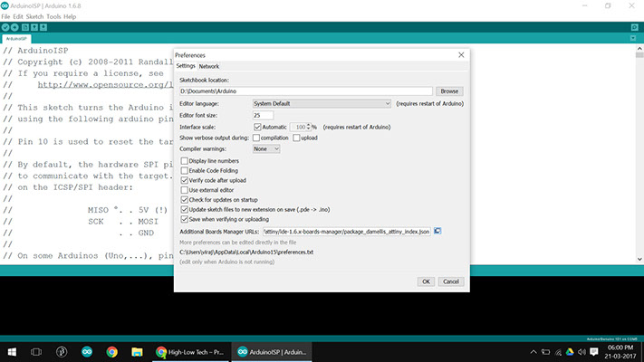This screenshot has width=644, height=362.
Task: Open the Edit menu
Action: (x=17, y=17)
